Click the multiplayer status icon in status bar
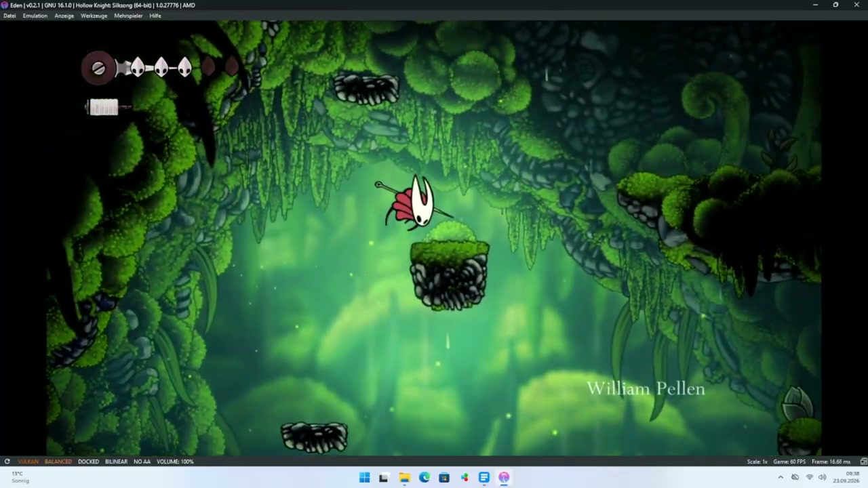 click(x=863, y=462)
